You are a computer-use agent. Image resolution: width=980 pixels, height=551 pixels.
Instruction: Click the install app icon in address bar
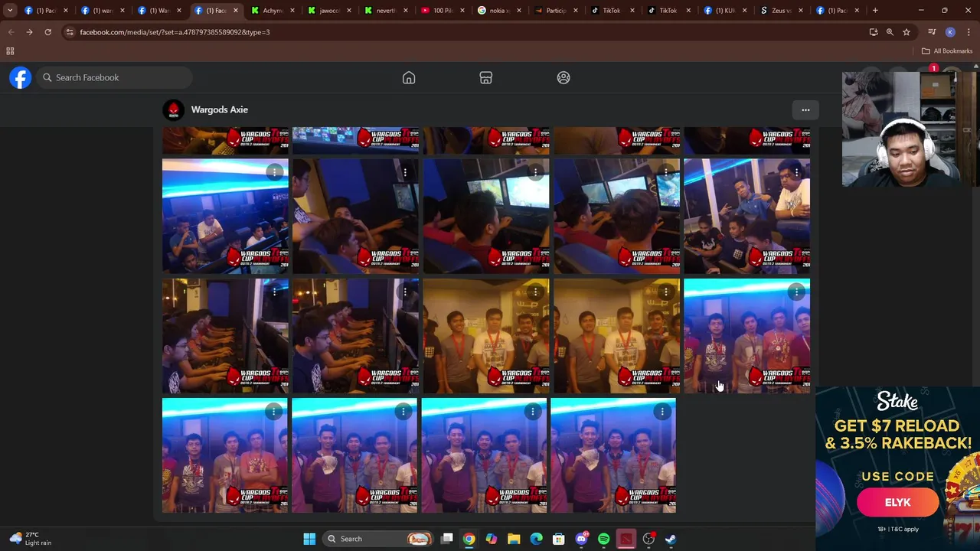click(x=874, y=32)
